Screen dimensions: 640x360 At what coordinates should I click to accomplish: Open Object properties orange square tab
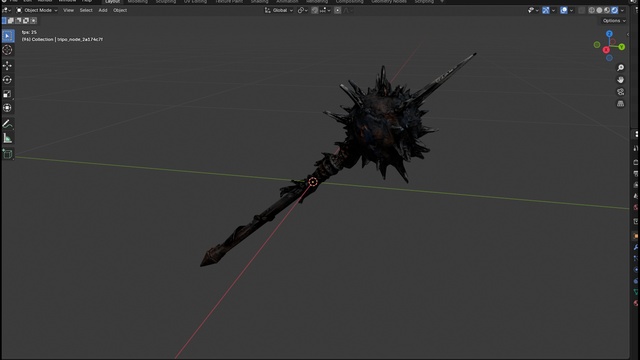pyautogui.click(x=636, y=236)
